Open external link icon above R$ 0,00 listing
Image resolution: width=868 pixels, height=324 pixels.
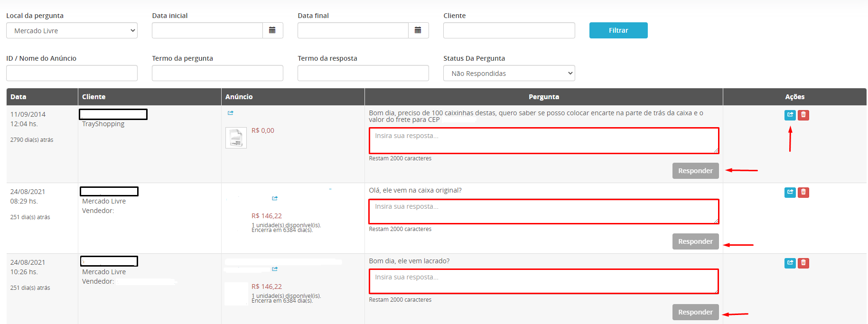point(231,113)
